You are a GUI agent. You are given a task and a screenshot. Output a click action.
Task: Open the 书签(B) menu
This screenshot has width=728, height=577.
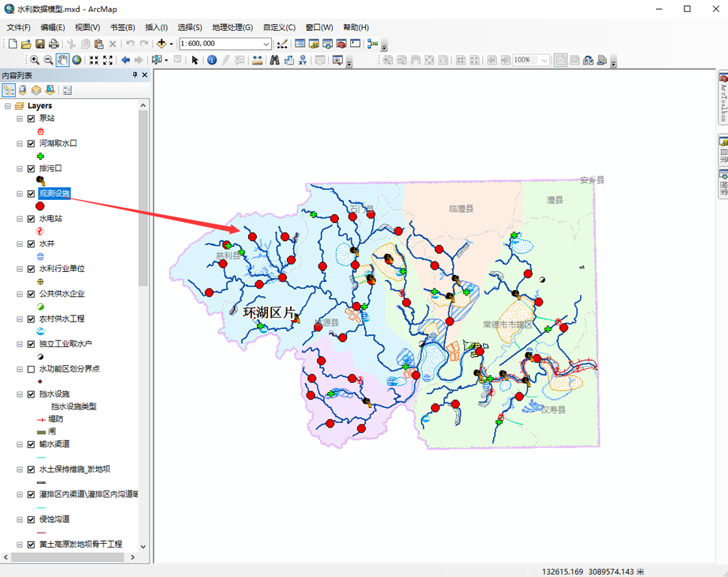click(122, 27)
